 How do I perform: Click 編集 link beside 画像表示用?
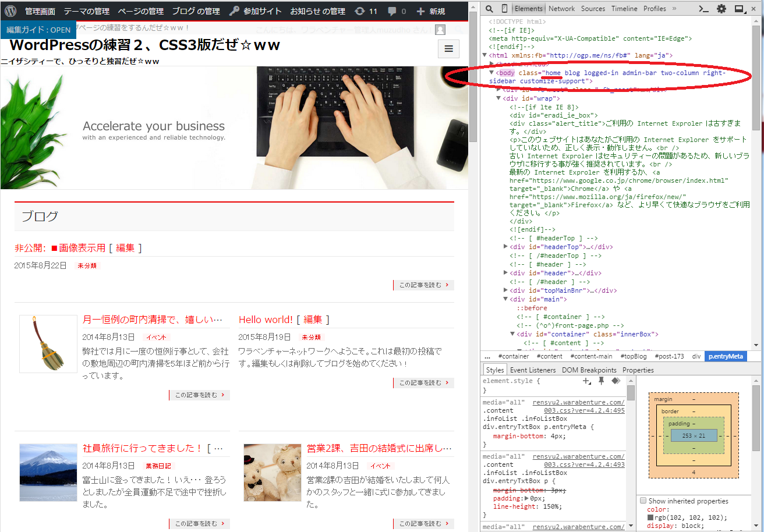(x=125, y=248)
